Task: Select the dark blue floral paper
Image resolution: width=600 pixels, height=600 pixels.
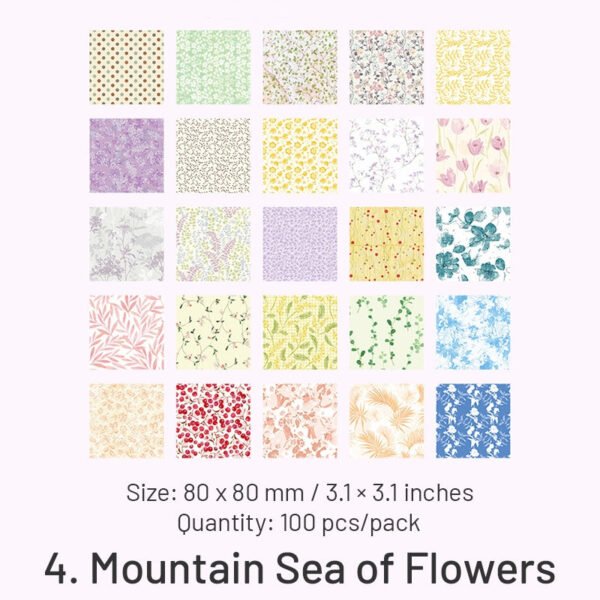Action: pos(473,421)
